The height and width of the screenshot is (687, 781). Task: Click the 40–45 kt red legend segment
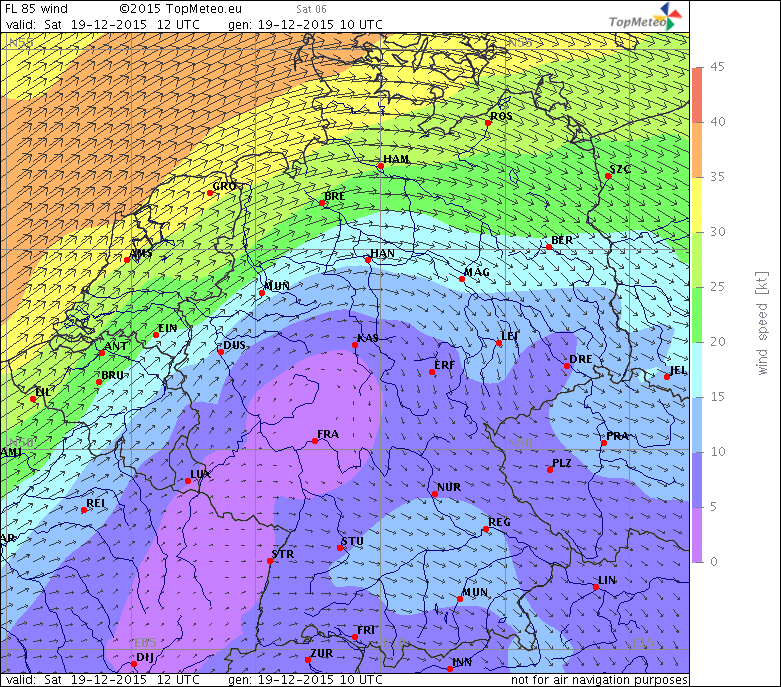[x=698, y=94]
